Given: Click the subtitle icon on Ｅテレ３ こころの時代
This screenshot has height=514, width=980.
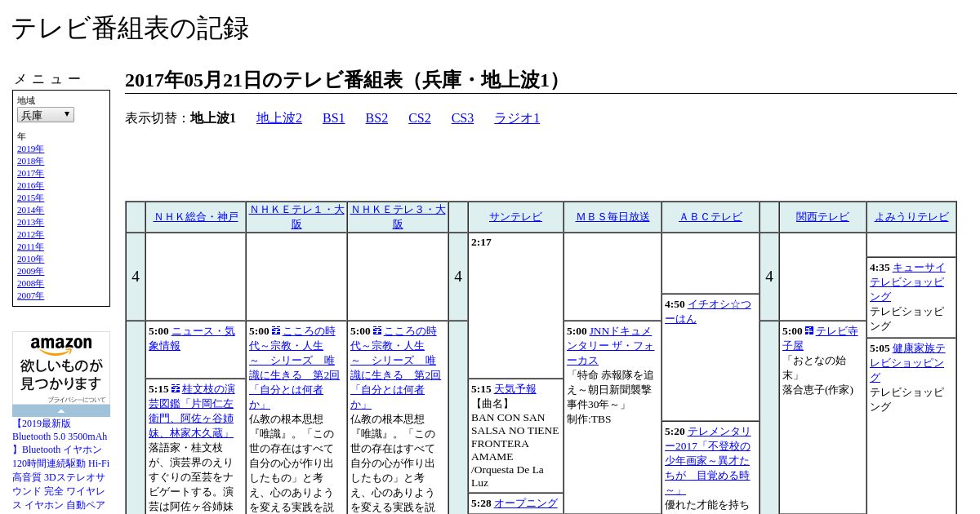Looking at the screenshot, I should coord(377,331).
